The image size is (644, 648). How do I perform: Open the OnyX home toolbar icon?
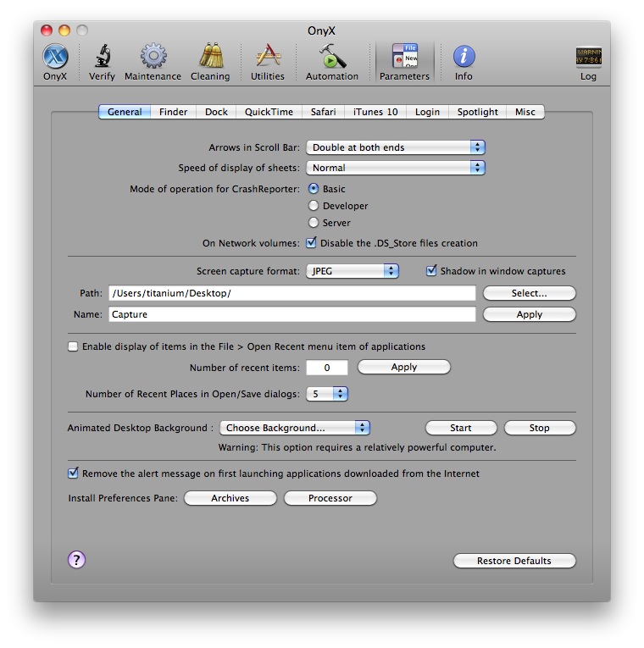pos(55,62)
